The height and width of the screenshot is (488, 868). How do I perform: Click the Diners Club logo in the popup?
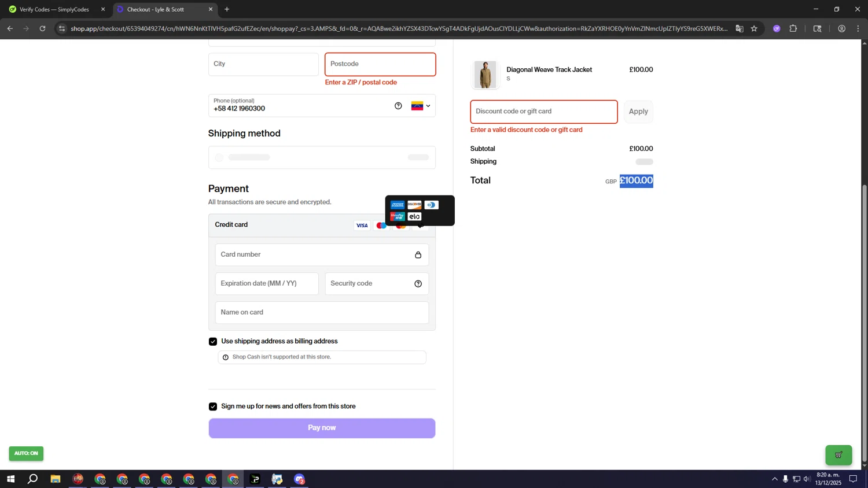[432, 205]
